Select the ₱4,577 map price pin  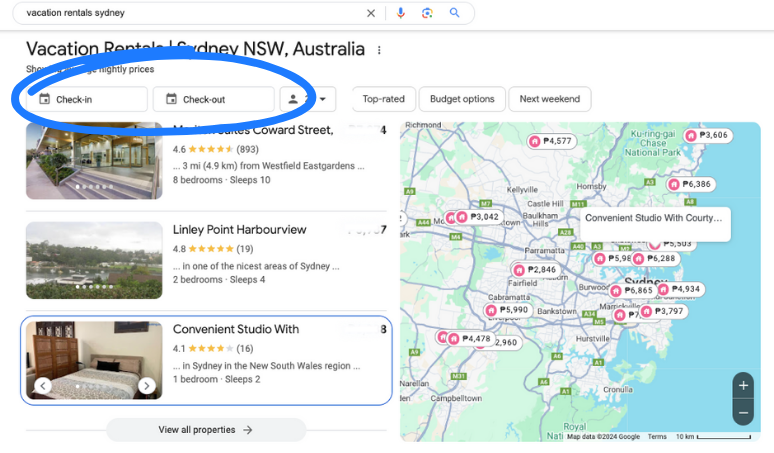[x=550, y=141]
